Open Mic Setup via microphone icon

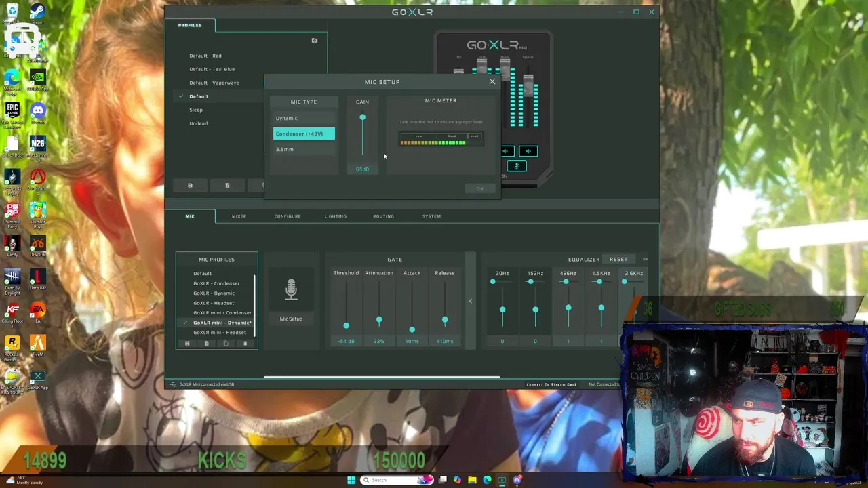click(291, 290)
